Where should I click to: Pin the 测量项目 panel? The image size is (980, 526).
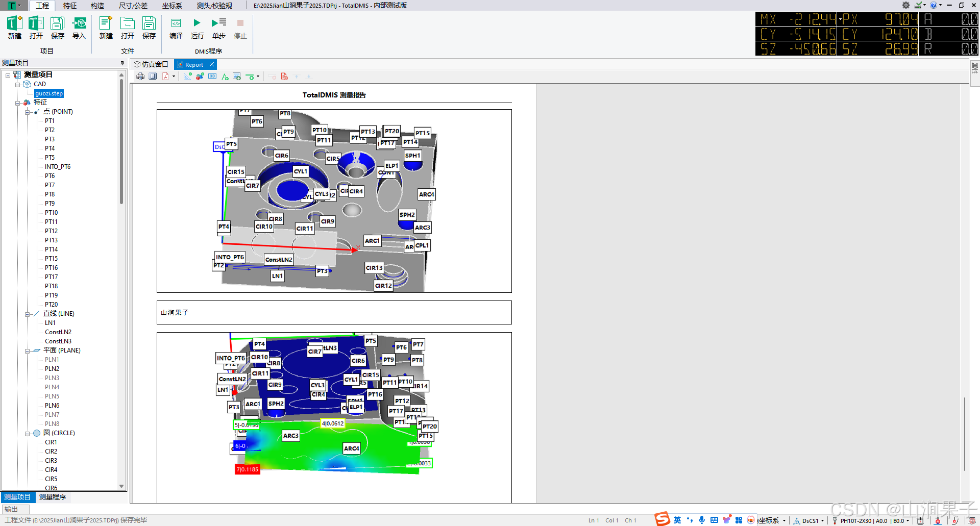pos(122,63)
